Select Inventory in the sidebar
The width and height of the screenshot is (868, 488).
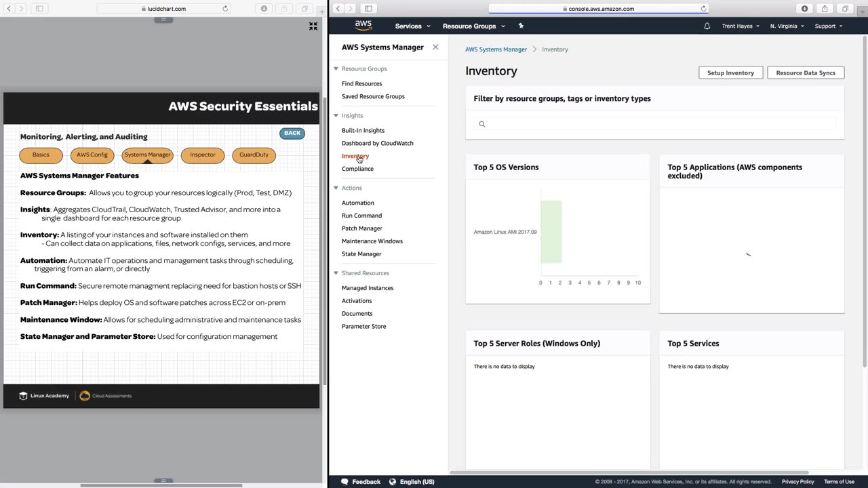point(355,157)
